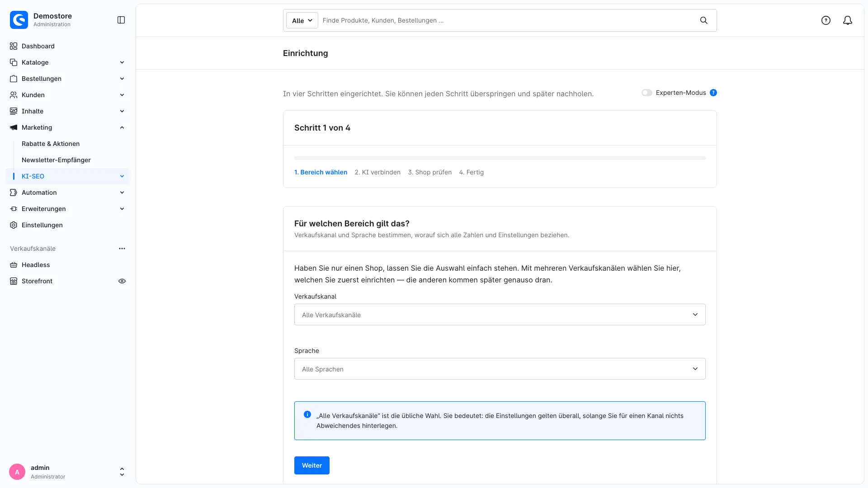Click the Storefront shop icon
The width and height of the screenshot is (868, 488).
click(x=14, y=281)
